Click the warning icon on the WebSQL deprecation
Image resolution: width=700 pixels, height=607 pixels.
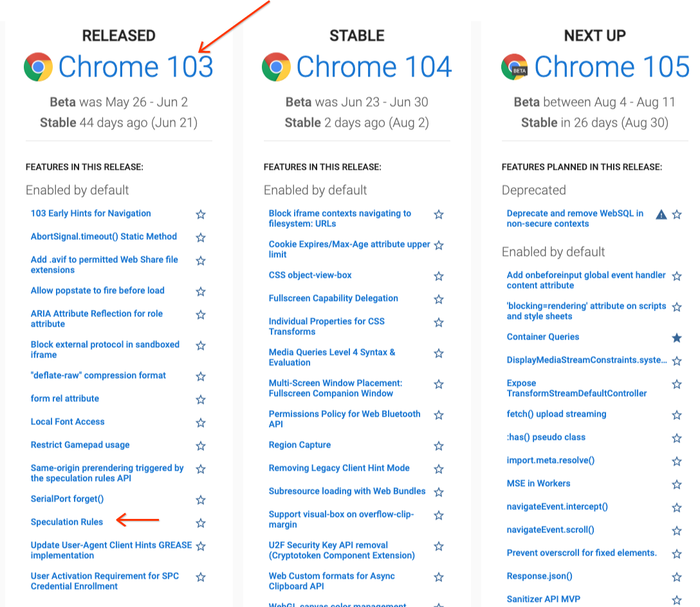[x=661, y=214]
